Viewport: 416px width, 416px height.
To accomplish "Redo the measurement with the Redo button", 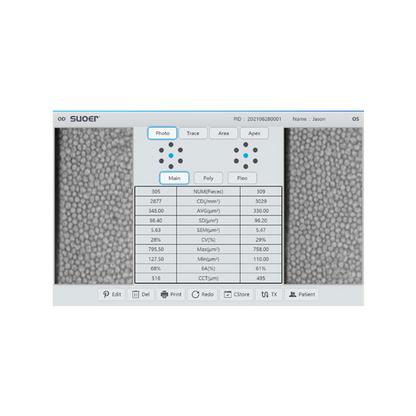I will pos(203,294).
